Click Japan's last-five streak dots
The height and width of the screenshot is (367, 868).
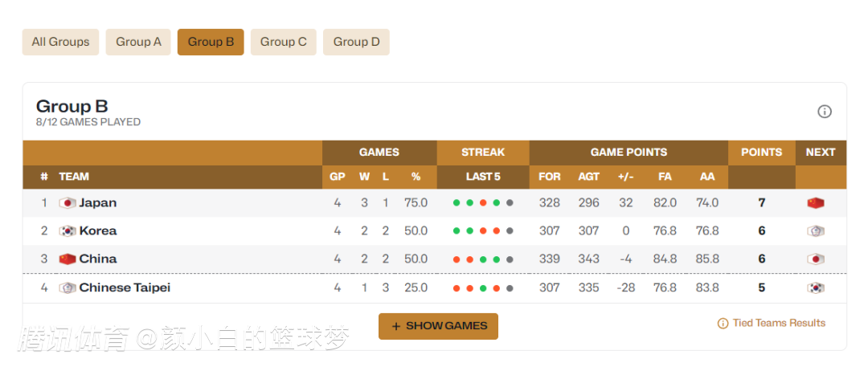pyautogui.click(x=483, y=203)
